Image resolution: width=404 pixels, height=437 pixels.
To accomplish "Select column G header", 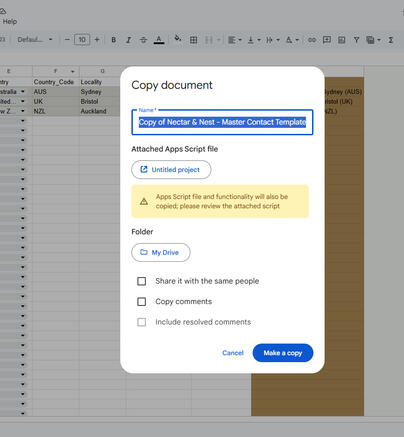I will click(102, 71).
